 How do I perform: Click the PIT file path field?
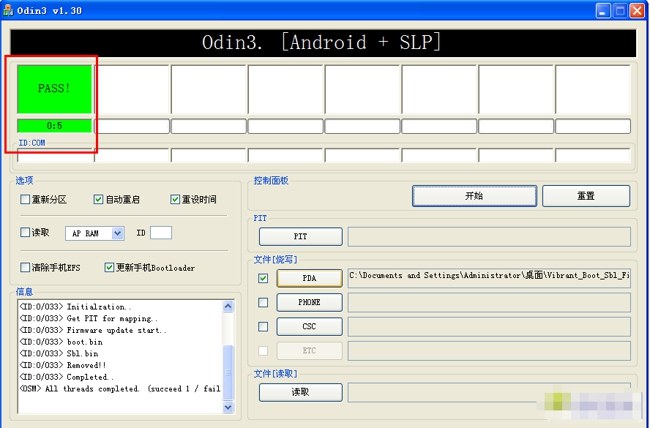tap(489, 236)
